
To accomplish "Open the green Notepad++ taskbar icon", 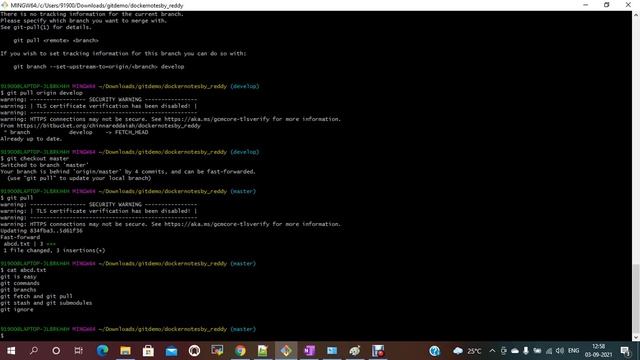I will [263, 351].
